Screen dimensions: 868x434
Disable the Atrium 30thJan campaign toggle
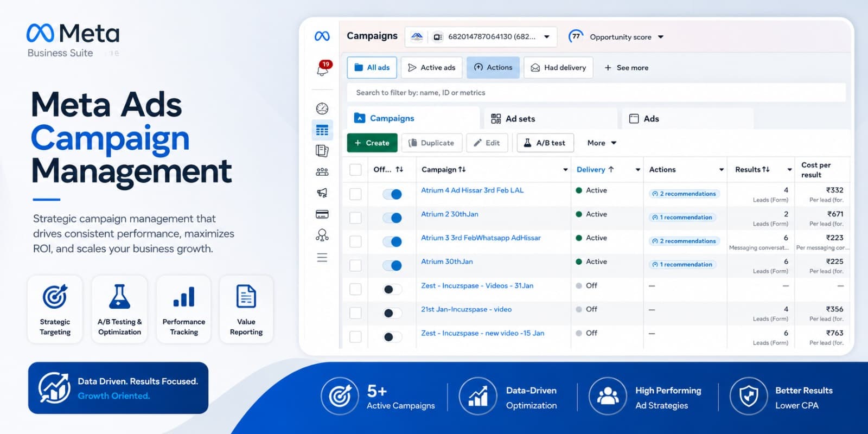point(392,265)
